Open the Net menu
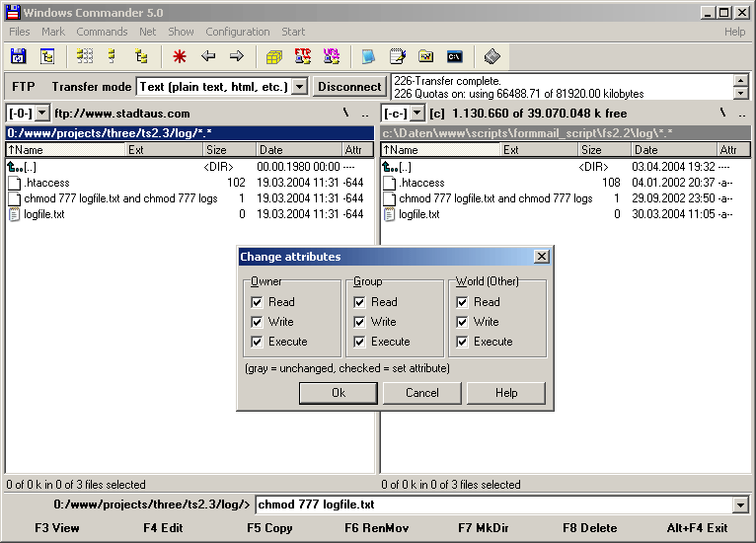 click(147, 32)
